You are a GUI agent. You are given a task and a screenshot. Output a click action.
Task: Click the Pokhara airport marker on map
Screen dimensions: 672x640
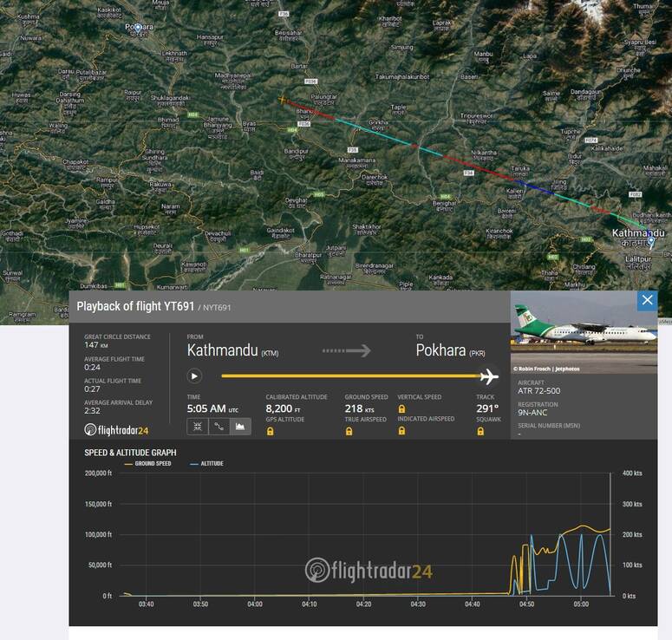tap(138, 29)
